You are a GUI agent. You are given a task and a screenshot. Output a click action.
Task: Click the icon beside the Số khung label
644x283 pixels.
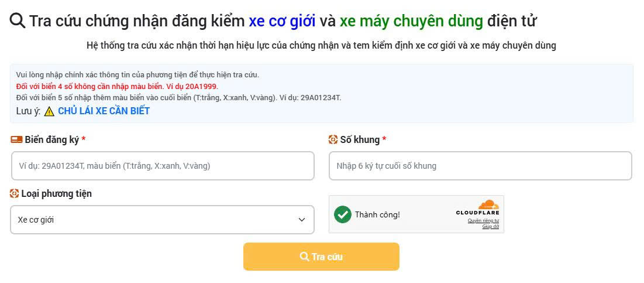[x=333, y=139]
